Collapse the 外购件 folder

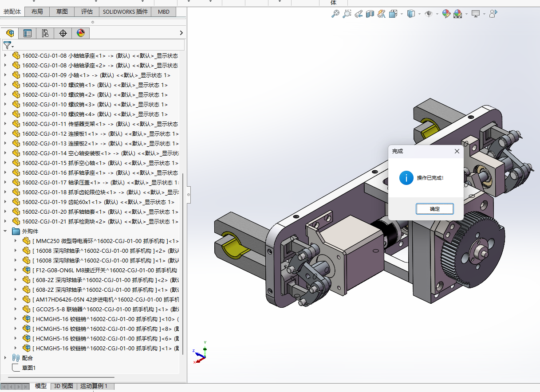[5, 231]
